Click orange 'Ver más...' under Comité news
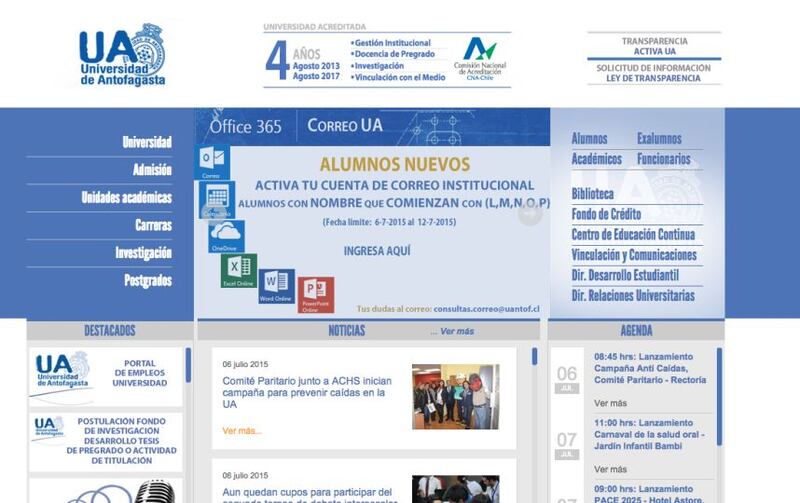The image size is (800, 503). 242,431
